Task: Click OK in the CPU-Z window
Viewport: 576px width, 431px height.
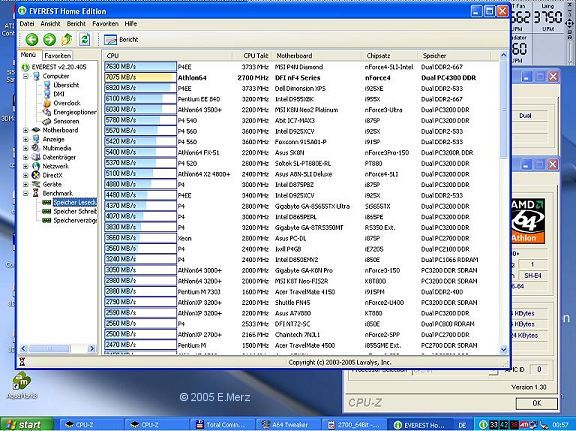Action: [537, 403]
